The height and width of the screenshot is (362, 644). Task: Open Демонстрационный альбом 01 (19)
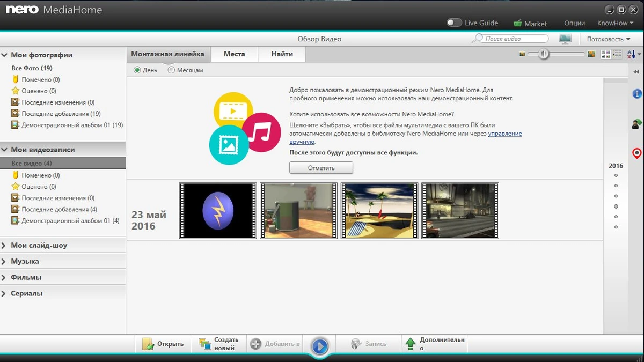(x=67, y=124)
